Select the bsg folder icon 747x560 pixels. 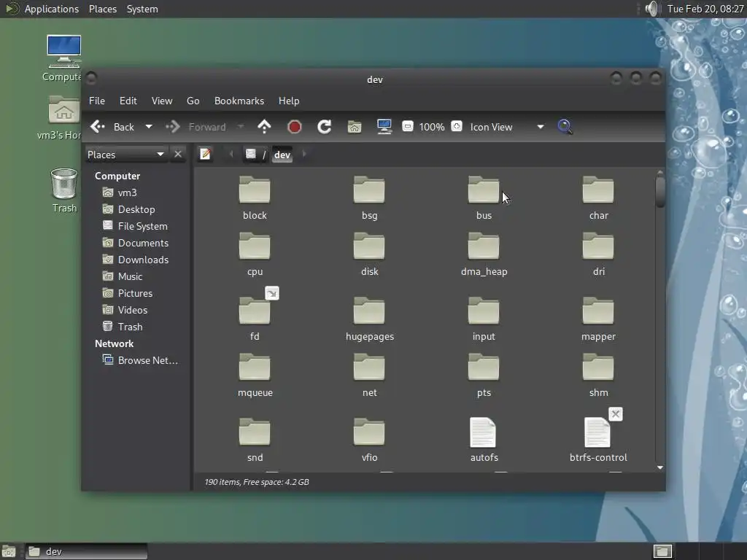click(369, 190)
